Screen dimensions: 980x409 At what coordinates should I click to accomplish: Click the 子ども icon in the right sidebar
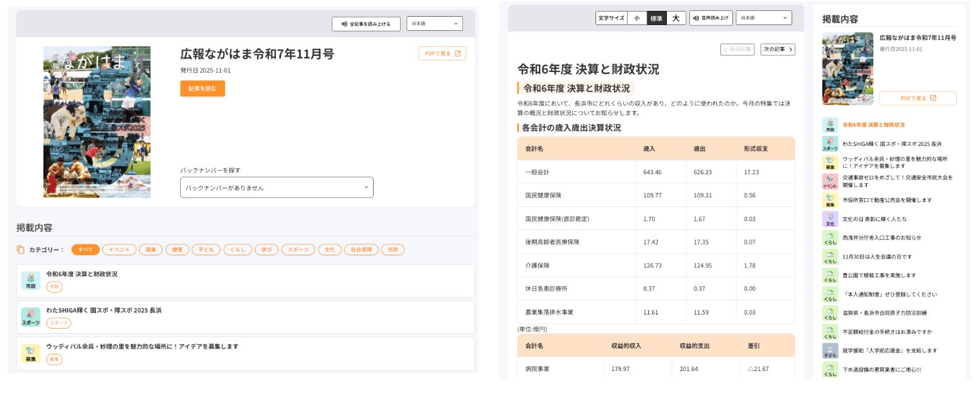pyautogui.click(x=830, y=350)
